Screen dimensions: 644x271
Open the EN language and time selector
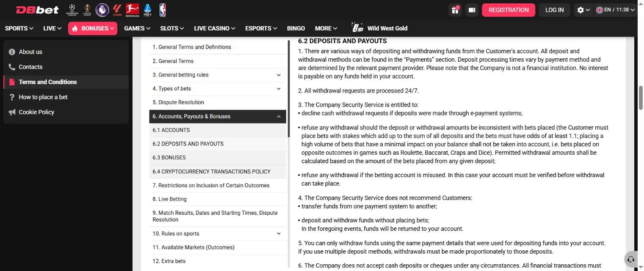(616, 10)
